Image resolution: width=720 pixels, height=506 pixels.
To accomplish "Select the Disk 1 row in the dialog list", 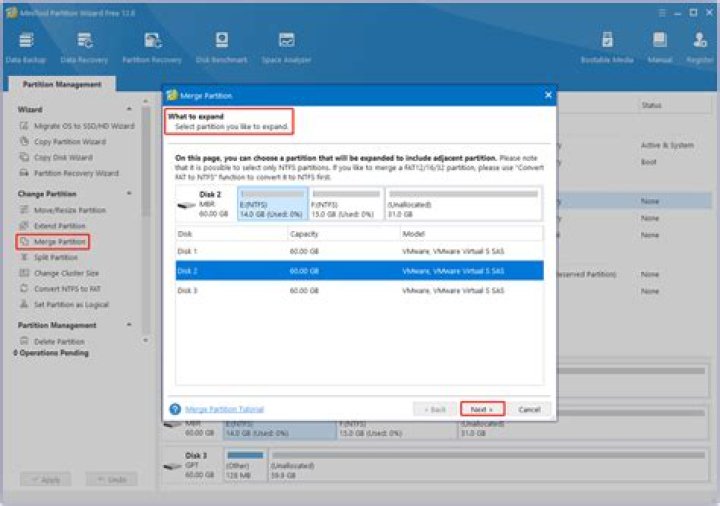I will tap(360, 251).
